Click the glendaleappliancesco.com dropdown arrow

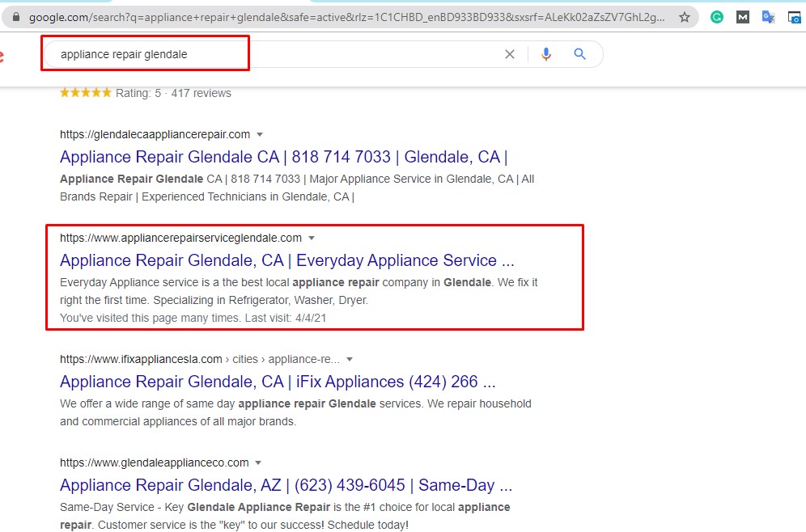pos(257,462)
